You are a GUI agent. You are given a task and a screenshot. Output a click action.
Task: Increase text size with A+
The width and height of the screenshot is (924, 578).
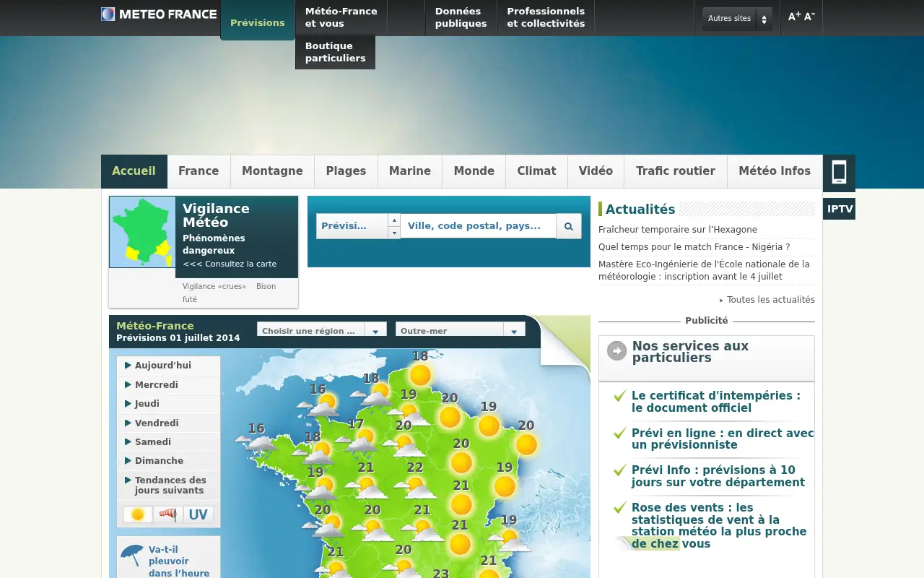coord(794,17)
